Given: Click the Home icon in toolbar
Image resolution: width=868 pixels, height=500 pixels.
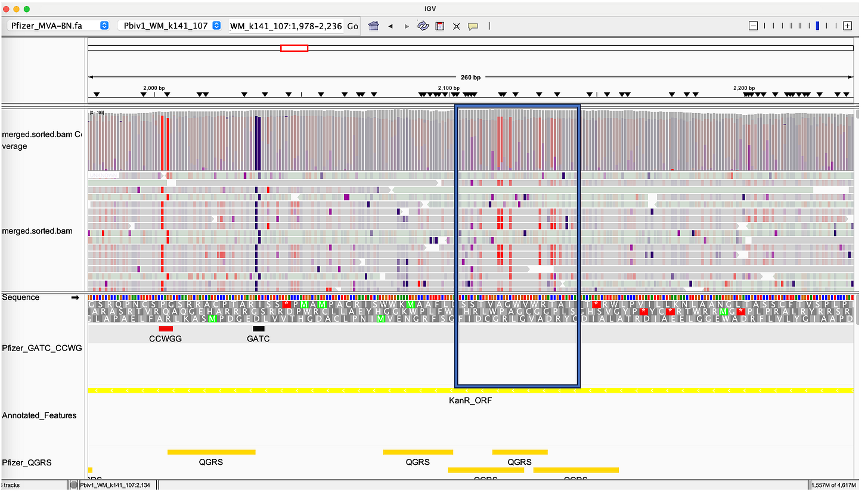Looking at the screenshot, I should [x=374, y=26].
